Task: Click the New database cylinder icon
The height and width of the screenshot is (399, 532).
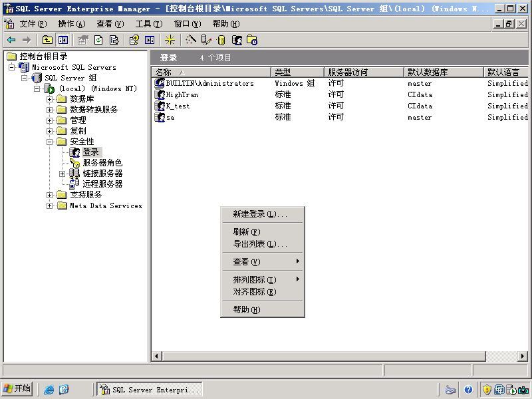Action: coord(221,41)
